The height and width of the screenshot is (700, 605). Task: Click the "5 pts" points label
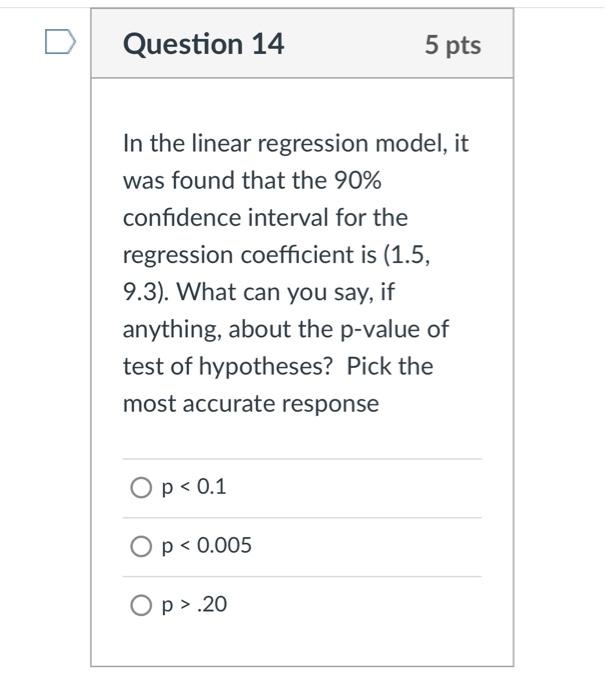(453, 45)
